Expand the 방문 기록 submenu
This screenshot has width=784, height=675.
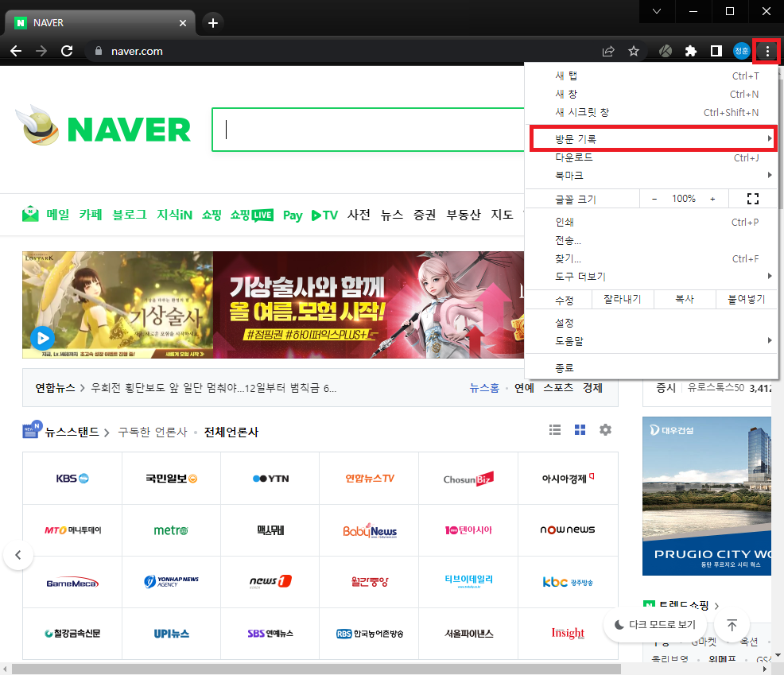click(653, 138)
